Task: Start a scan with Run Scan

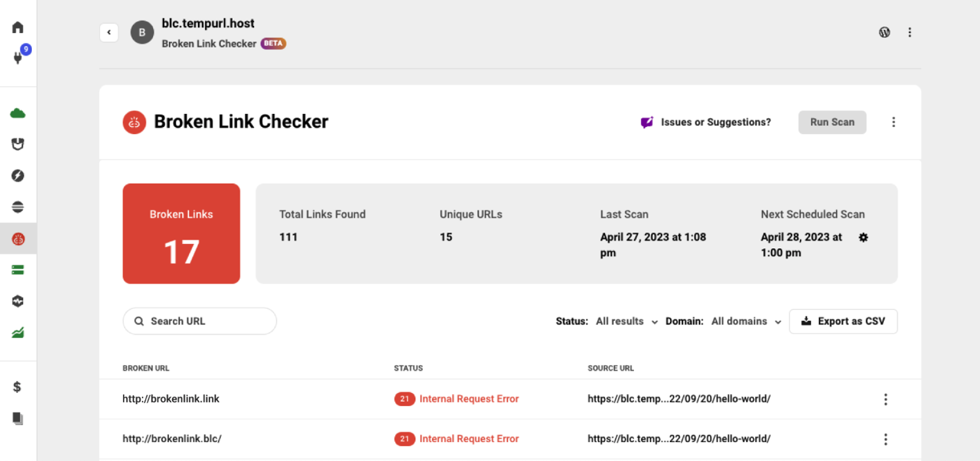Action: 832,122
